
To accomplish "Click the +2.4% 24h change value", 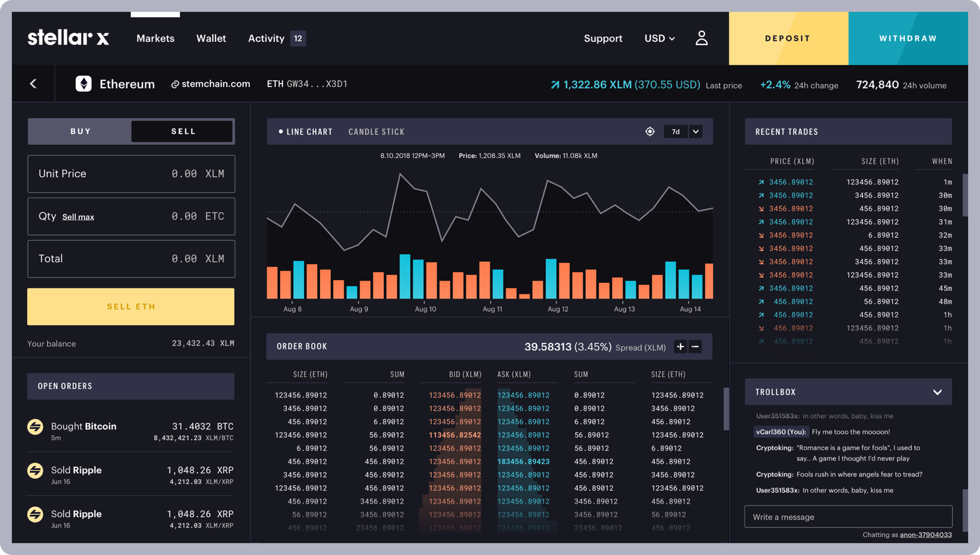I will pyautogui.click(x=775, y=85).
